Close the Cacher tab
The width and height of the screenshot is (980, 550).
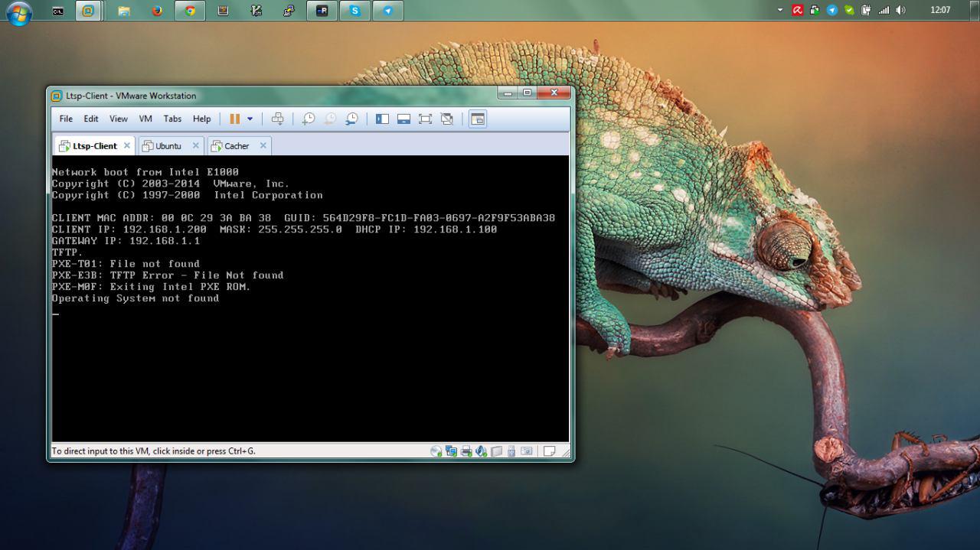click(263, 145)
